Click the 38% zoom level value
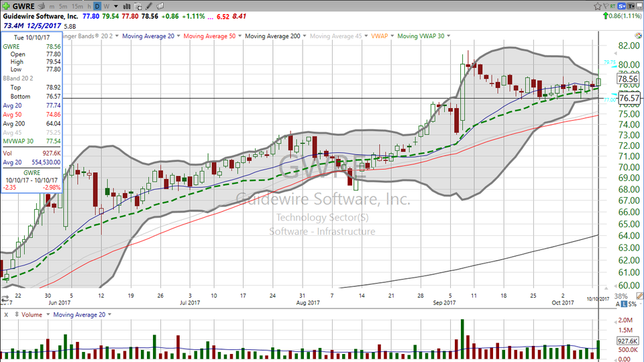This screenshot has height=362, width=644. pyautogui.click(x=621, y=296)
